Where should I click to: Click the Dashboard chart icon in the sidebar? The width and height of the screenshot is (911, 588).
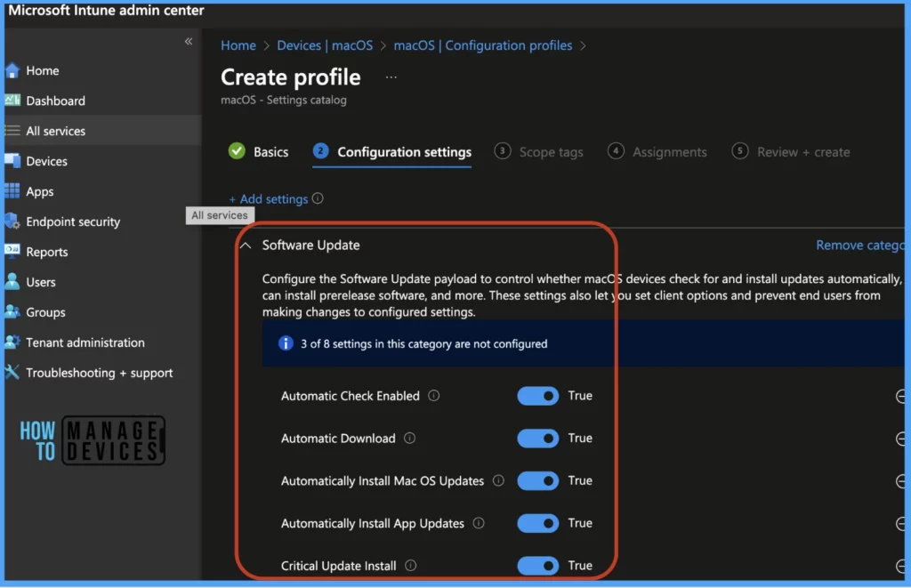12,101
